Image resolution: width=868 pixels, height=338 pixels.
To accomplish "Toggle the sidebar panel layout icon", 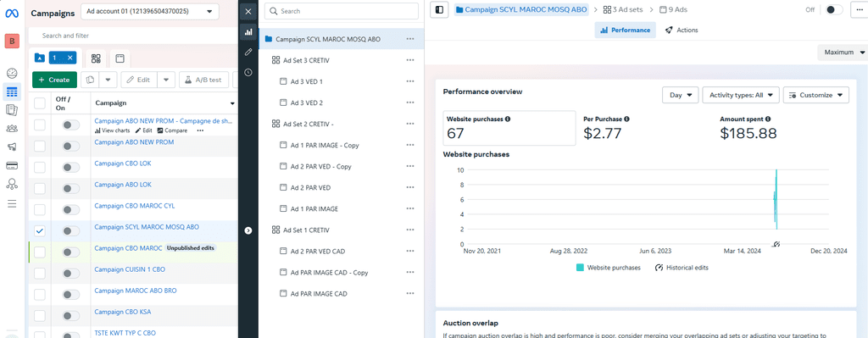I will (439, 10).
